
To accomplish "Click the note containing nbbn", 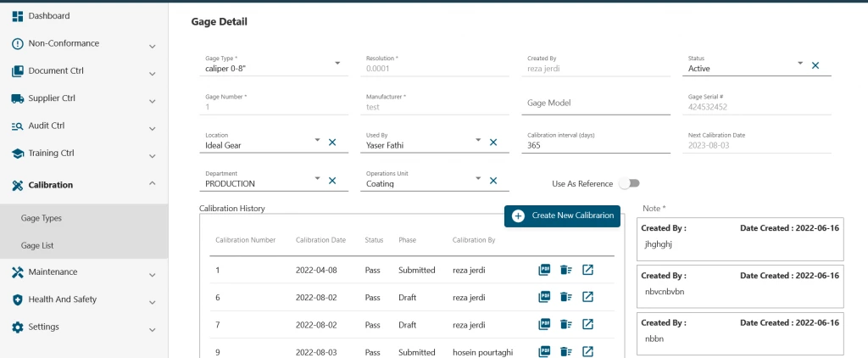I will [x=741, y=333].
